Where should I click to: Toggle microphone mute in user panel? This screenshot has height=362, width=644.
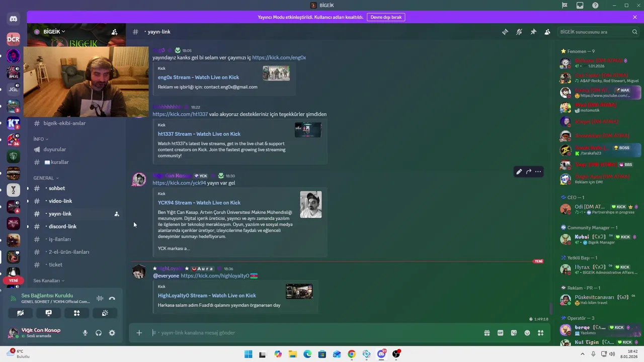(85, 333)
